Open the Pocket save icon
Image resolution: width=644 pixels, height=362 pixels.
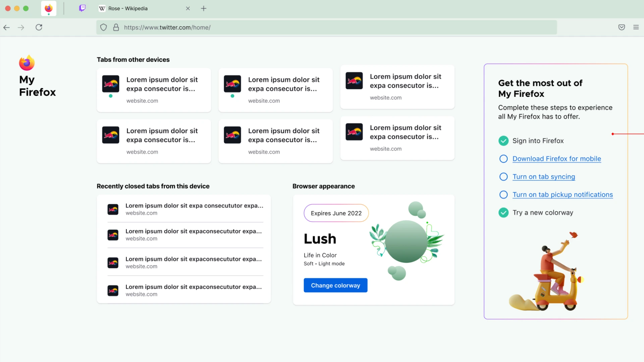[x=622, y=27]
